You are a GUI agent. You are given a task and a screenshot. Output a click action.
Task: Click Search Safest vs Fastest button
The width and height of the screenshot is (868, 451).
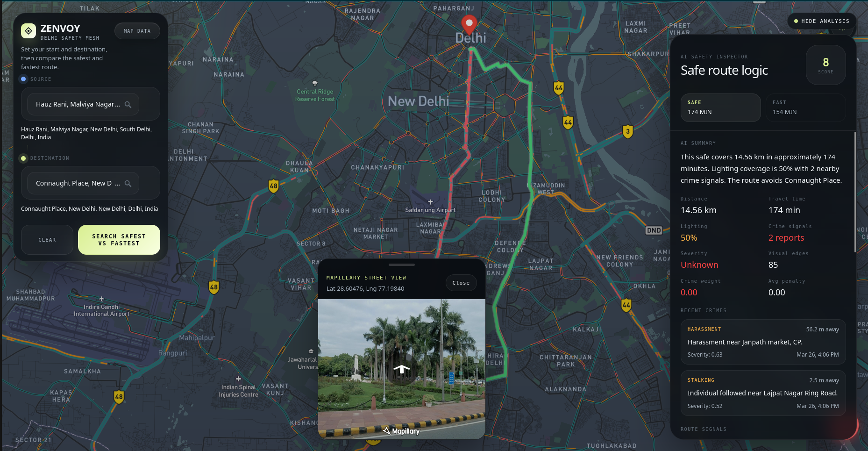pyautogui.click(x=119, y=240)
